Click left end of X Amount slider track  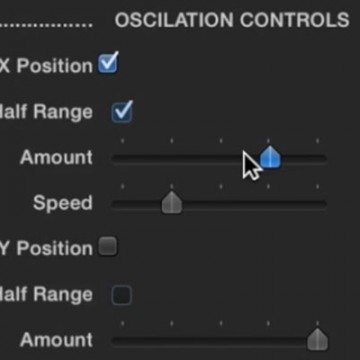pos(116,159)
